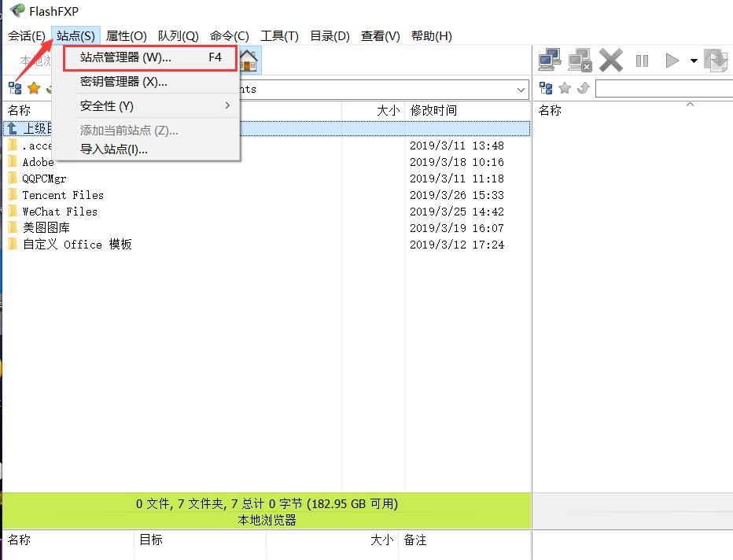Toggle the remote pane favorites star
This screenshot has height=560, width=733.
(x=563, y=87)
